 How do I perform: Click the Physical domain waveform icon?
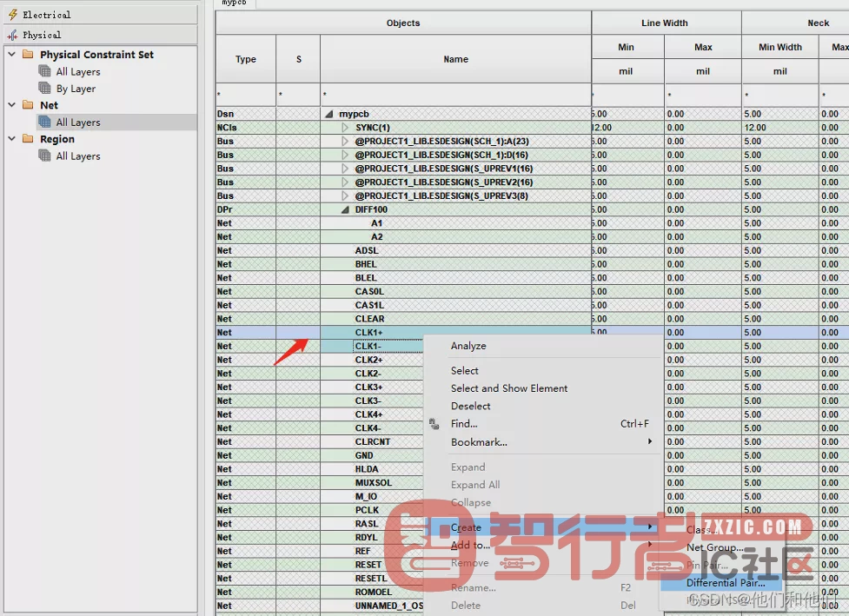point(13,35)
